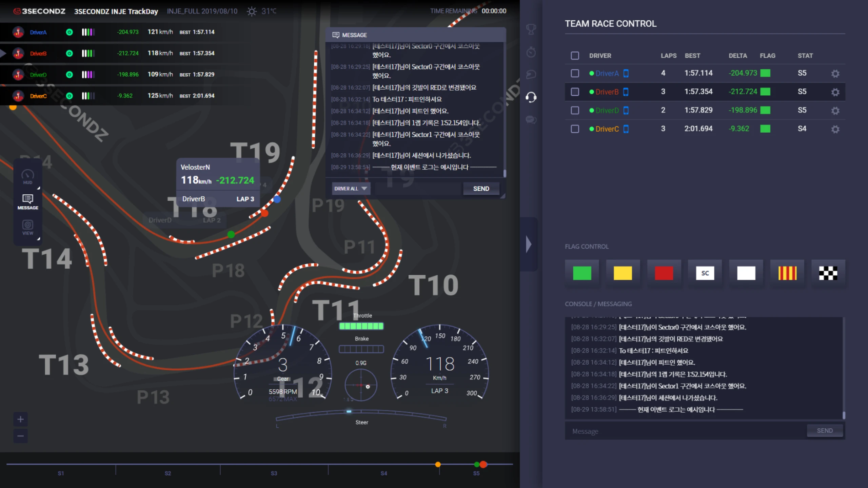The height and width of the screenshot is (488, 868).
Task: Open settings gear for DriverA
Action: pos(835,74)
